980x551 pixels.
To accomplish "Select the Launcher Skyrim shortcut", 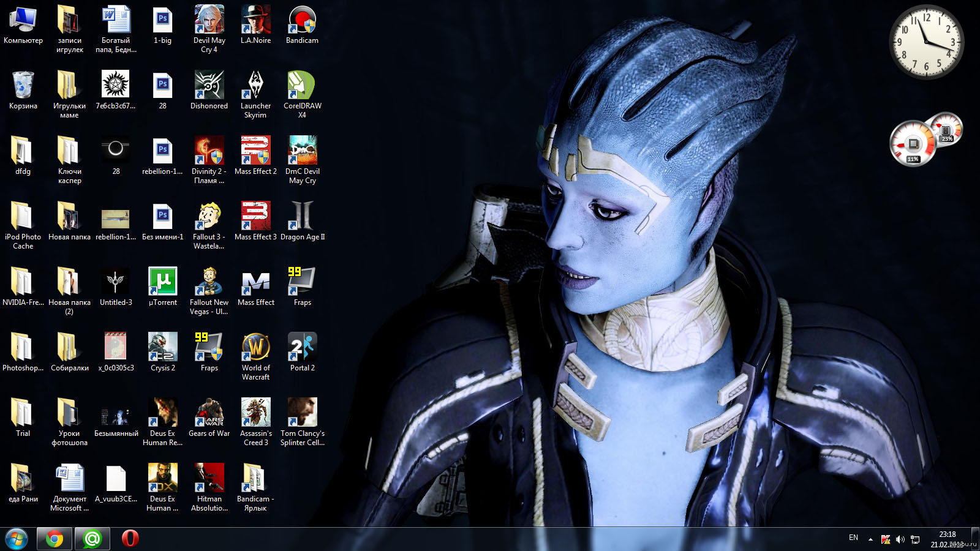I will click(256, 94).
